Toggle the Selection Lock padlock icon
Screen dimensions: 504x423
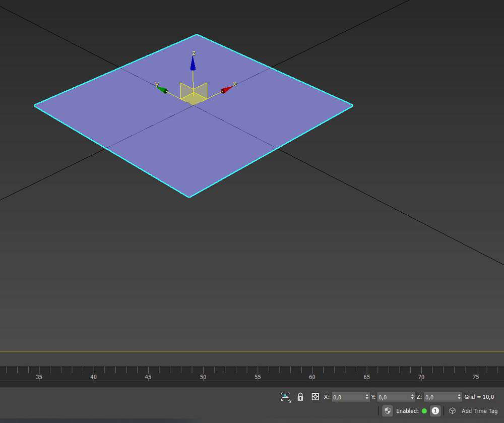pyautogui.click(x=300, y=397)
